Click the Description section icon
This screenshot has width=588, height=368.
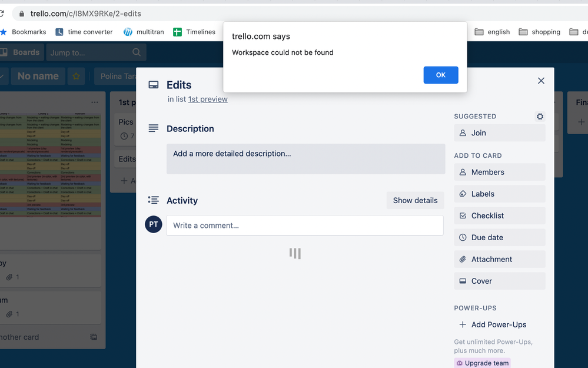[154, 128]
